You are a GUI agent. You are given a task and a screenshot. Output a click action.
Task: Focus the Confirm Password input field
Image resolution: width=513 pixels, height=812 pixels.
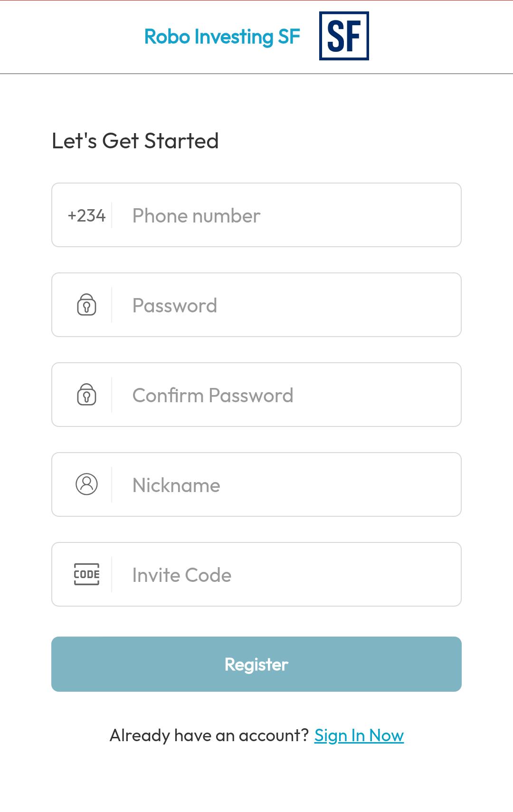(x=285, y=395)
